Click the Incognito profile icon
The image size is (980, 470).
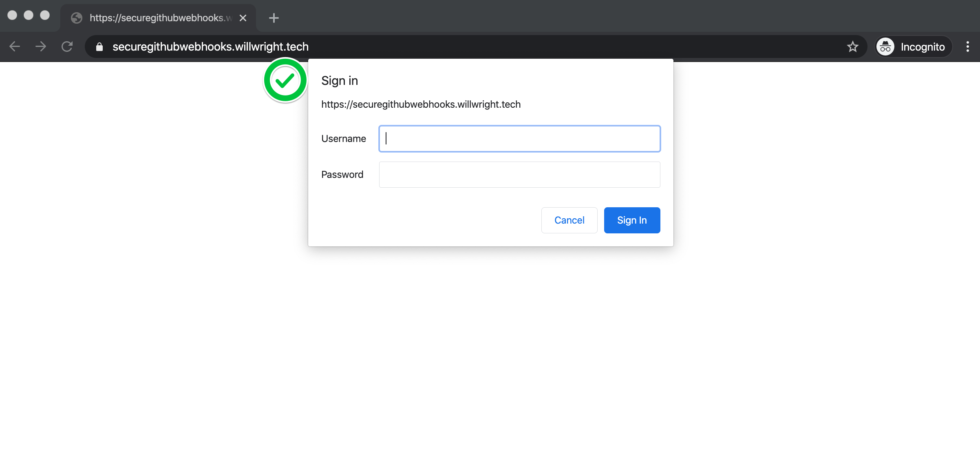885,47
